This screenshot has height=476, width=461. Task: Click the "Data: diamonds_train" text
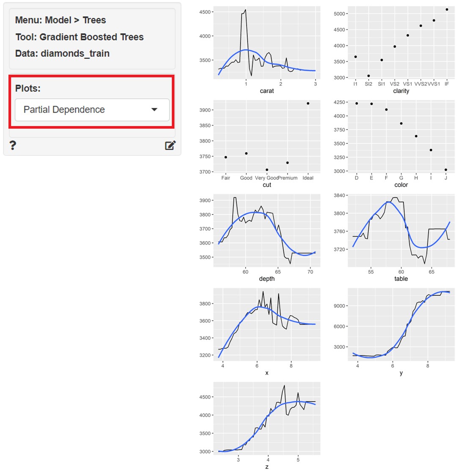click(x=62, y=54)
